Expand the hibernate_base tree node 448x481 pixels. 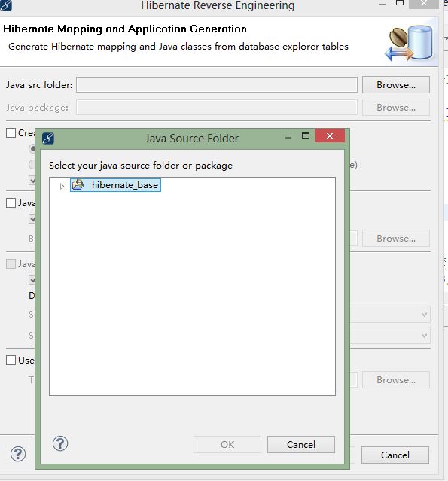tap(62, 186)
